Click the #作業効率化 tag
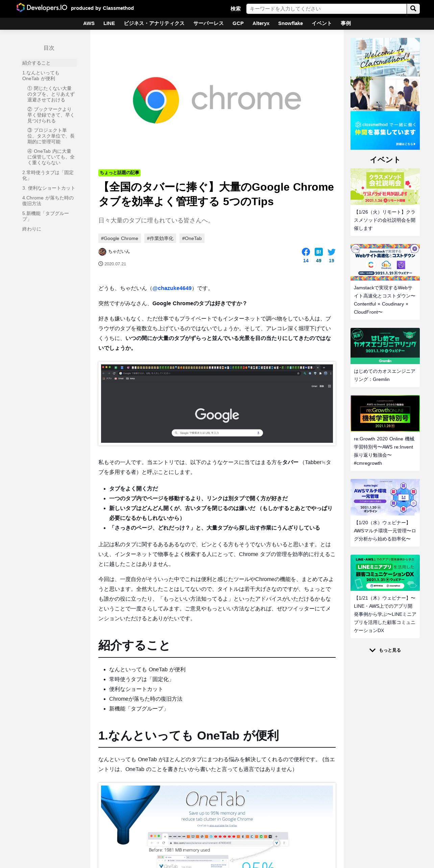 (160, 238)
